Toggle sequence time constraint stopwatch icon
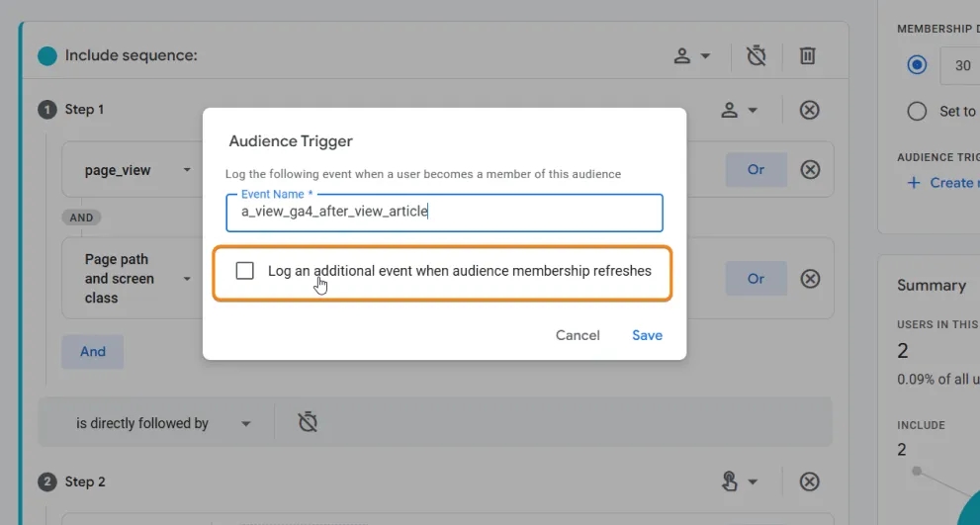980x525 pixels. pyautogui.click(x=757, y=55)
